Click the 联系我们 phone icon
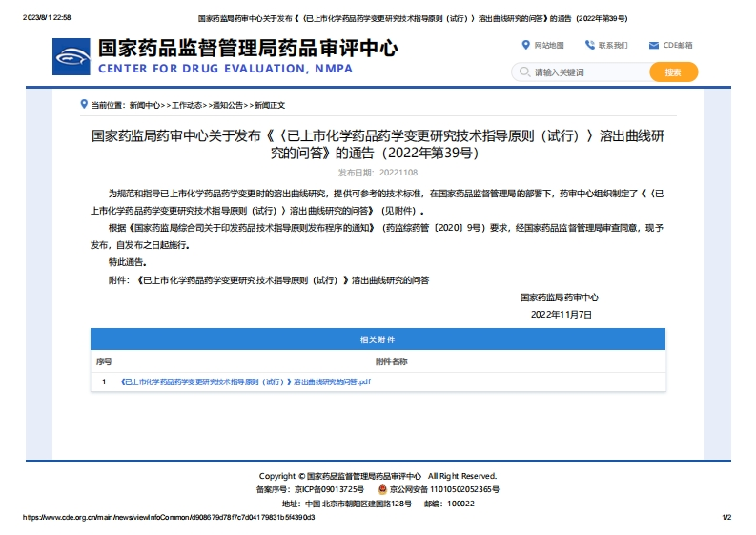This screenshot has width=756, height=535. pyautogui.click(x=590, y=45)
